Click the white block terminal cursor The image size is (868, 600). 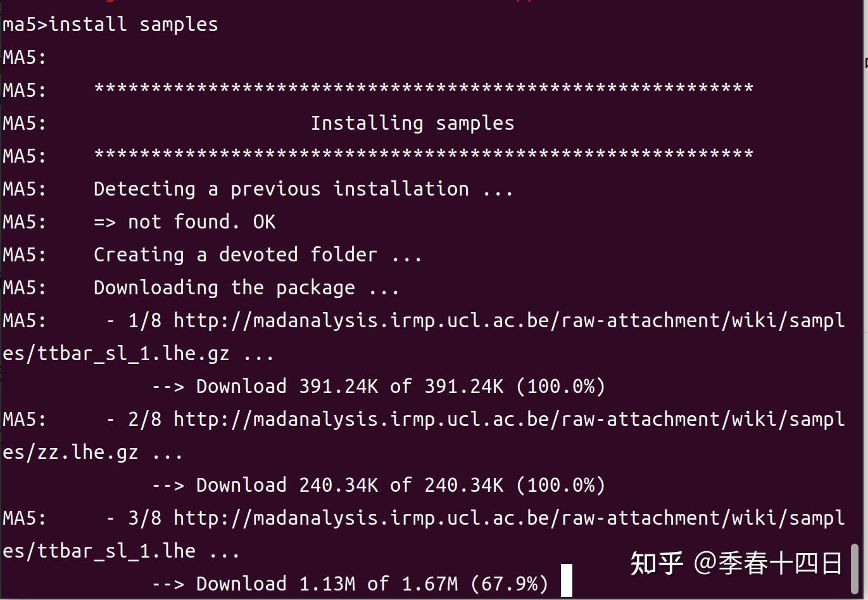coord(566,580)
